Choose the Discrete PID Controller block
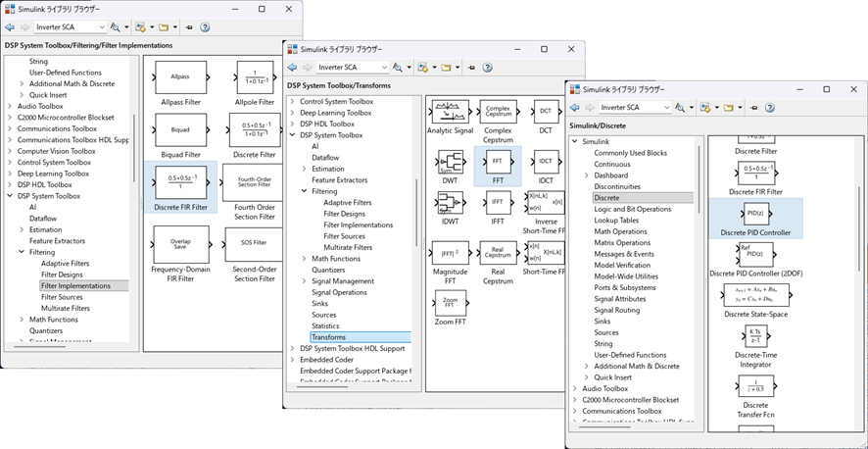The image size is (868, 449). pyautogui.click(x=755, y=214)
